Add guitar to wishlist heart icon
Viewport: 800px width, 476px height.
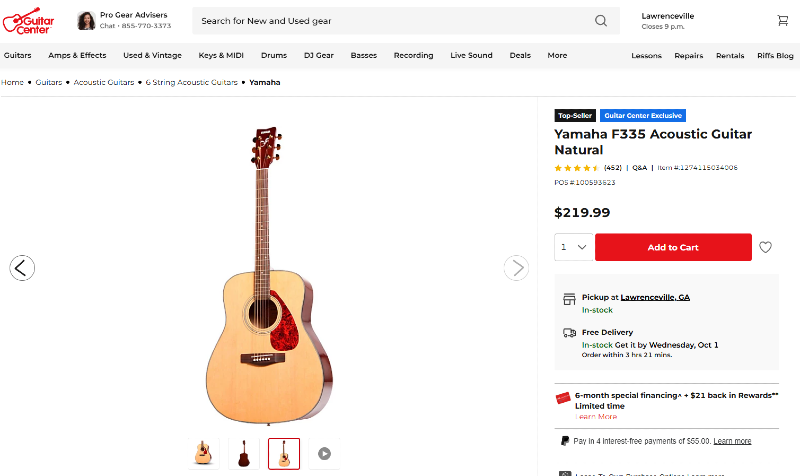pyautogui.click(x=765, y=247)
